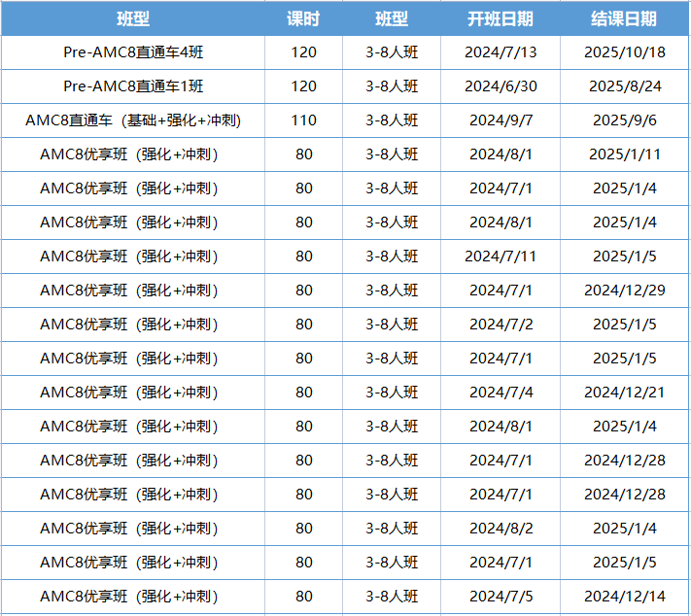This screenshot has width=691, height=616.
Task: Click start date 2024/7/4
Action: tap(501, 393)
